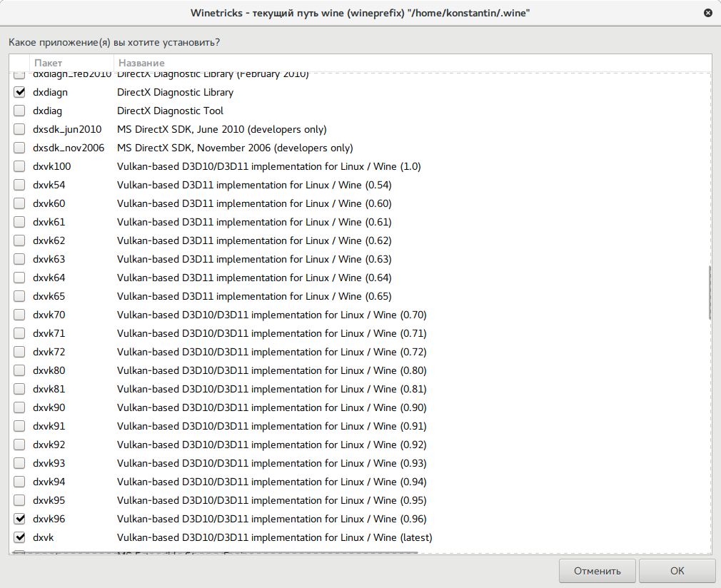This screenshot has width=721, height=588.
Task: Select the dxvk94 checkbox
Action: (19, 482)
